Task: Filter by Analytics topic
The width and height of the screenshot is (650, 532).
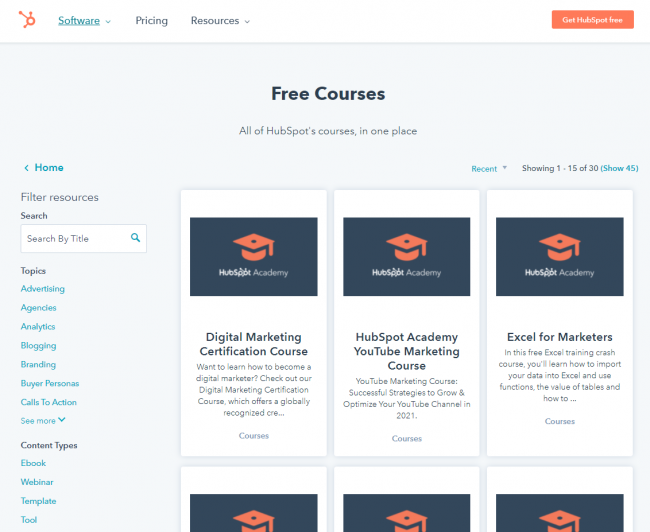Action: [x=38, y=327]
